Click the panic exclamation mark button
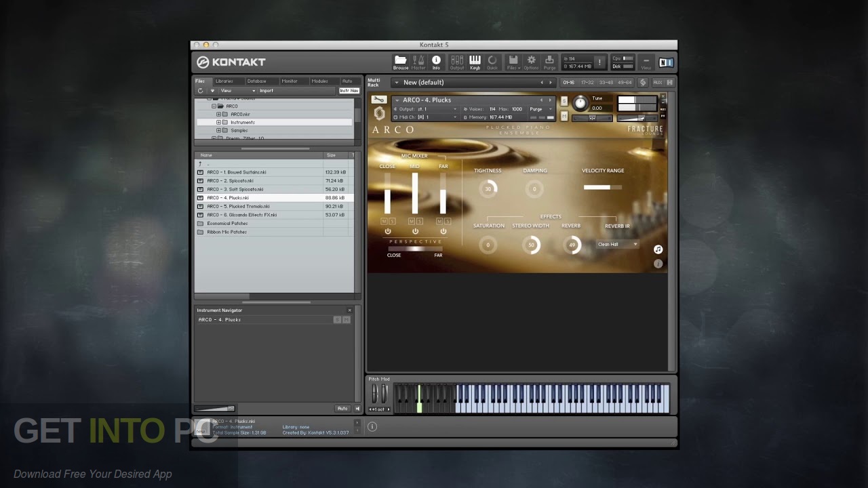 tap(599, 62)
